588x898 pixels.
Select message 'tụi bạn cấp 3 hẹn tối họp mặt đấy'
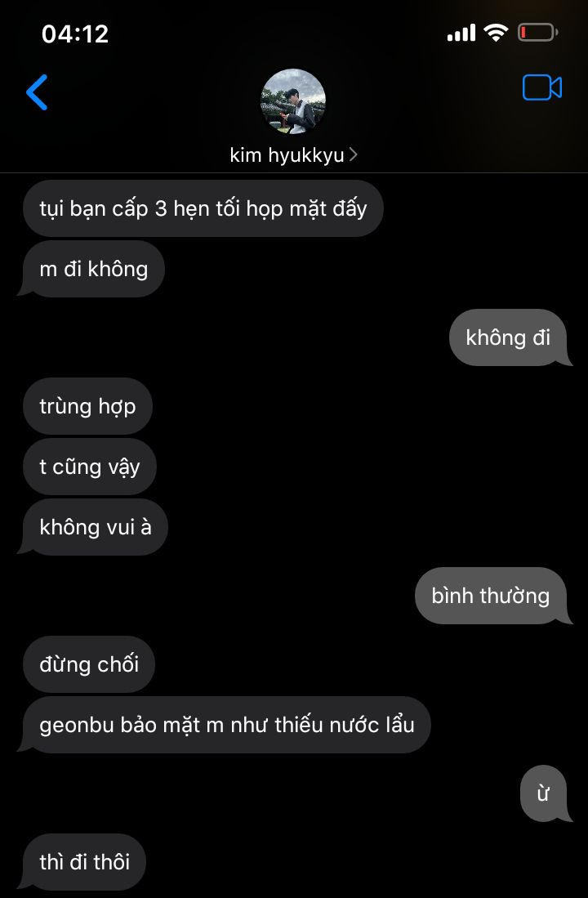coord(203,208)
